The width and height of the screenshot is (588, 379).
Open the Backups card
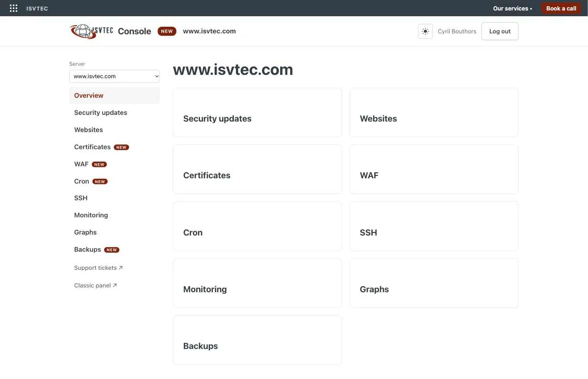coord(257,340)
